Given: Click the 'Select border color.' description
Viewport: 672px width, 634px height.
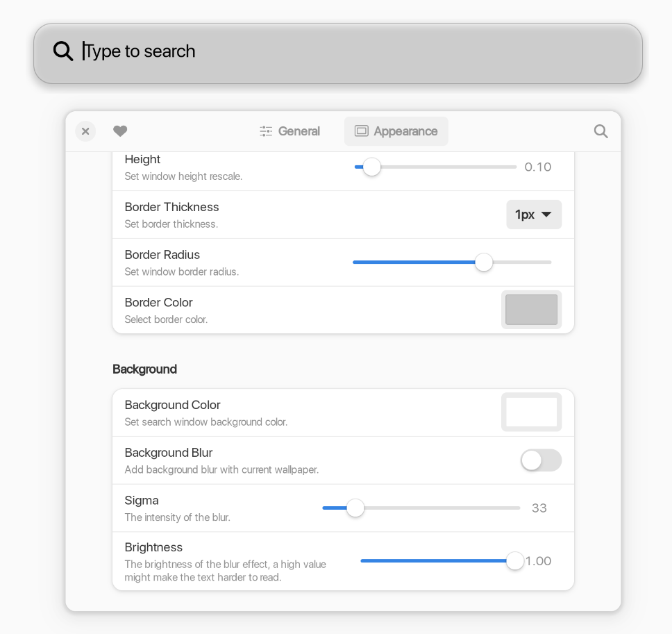Looking at the screenshot, I should [167, 319].
